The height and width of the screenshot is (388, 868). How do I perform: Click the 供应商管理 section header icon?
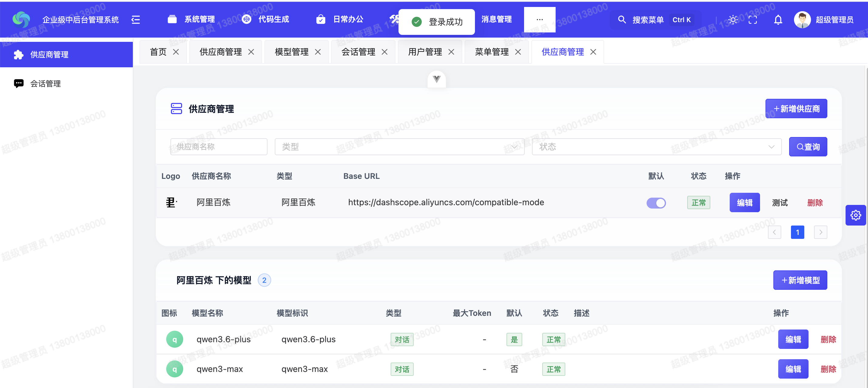pyautogui.click(x=176, y=109)
